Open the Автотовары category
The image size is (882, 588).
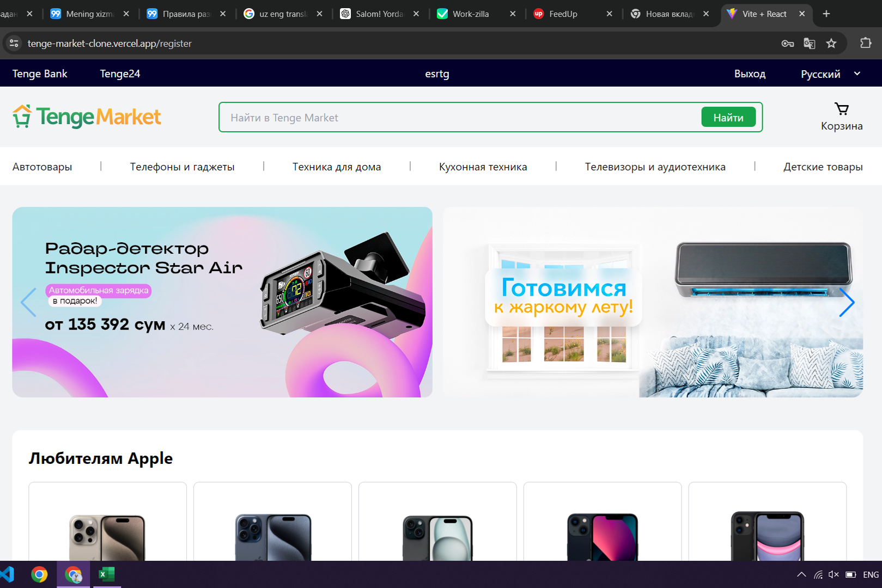pyautogui.click(x=42, y=167)
